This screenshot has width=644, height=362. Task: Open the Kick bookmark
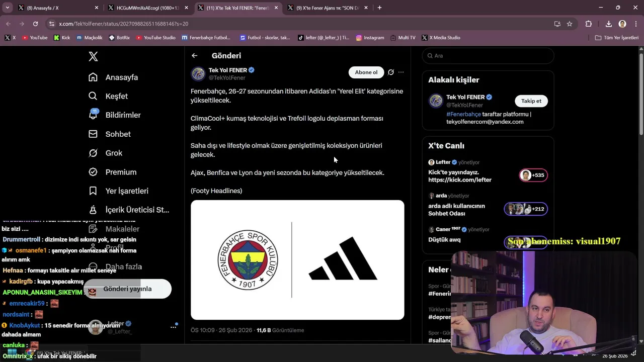pyautogui.click(x=62, y=38)
